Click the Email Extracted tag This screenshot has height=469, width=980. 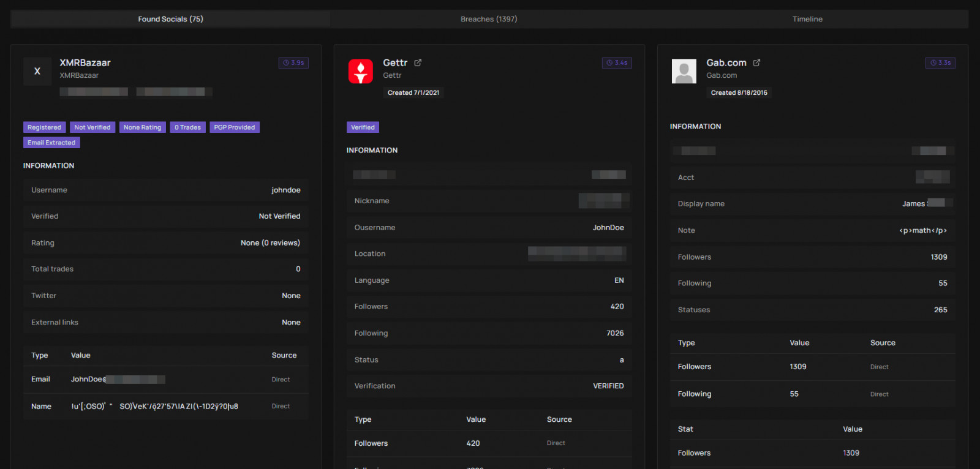pyautogui.click(x=51, y=143)
